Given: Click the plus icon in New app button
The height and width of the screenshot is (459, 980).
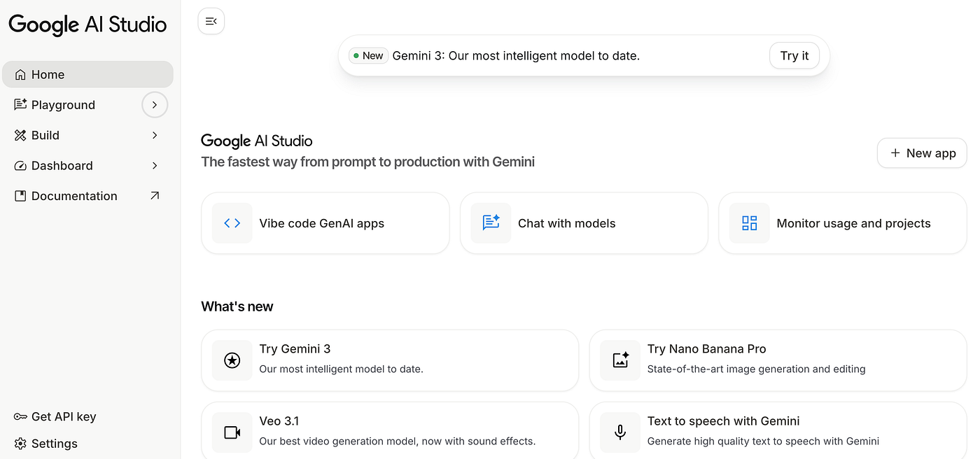Looking at the screenshot, I should [895, 153].
